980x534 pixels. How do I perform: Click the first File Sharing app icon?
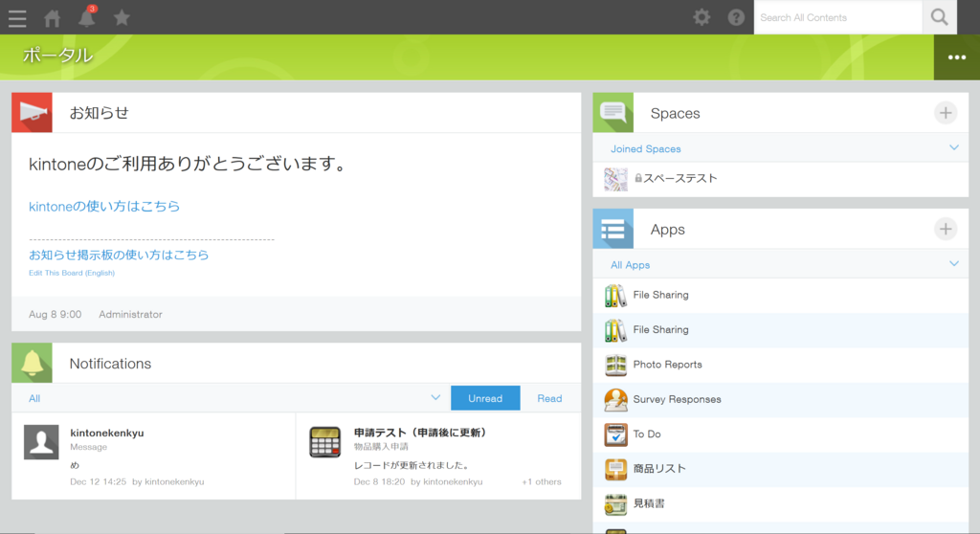click(615, 295)
